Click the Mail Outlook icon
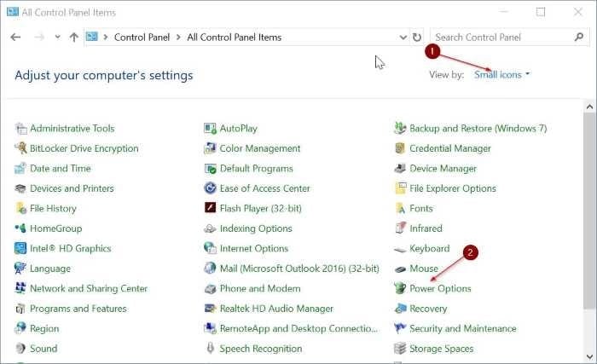The width and height of the screenshot is (597, 364). pos(210,268)
